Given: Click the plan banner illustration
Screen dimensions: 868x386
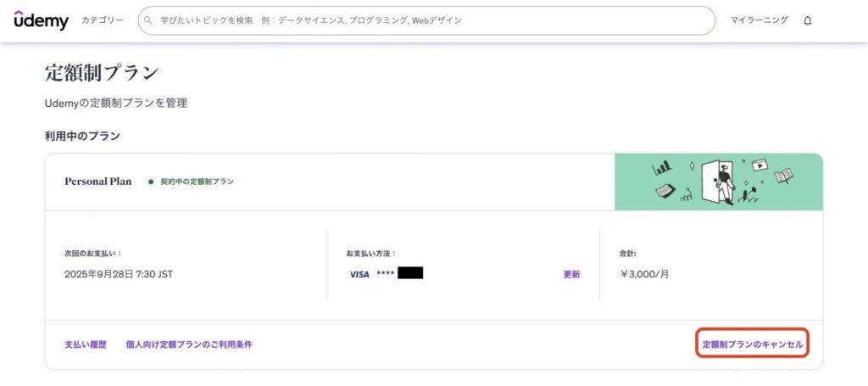Looking at the screenshot, I should 718,182.
